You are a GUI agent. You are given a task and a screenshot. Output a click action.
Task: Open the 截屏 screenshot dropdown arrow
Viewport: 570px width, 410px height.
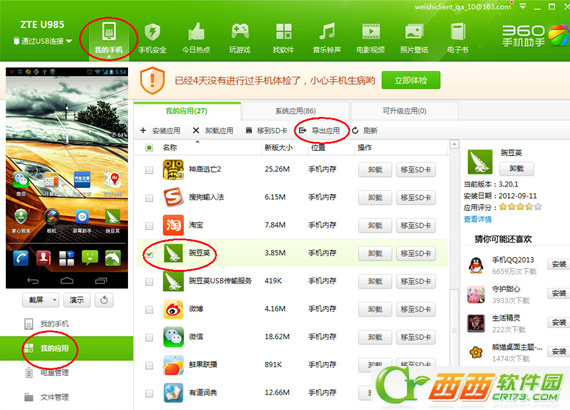(x=55, y=300)
